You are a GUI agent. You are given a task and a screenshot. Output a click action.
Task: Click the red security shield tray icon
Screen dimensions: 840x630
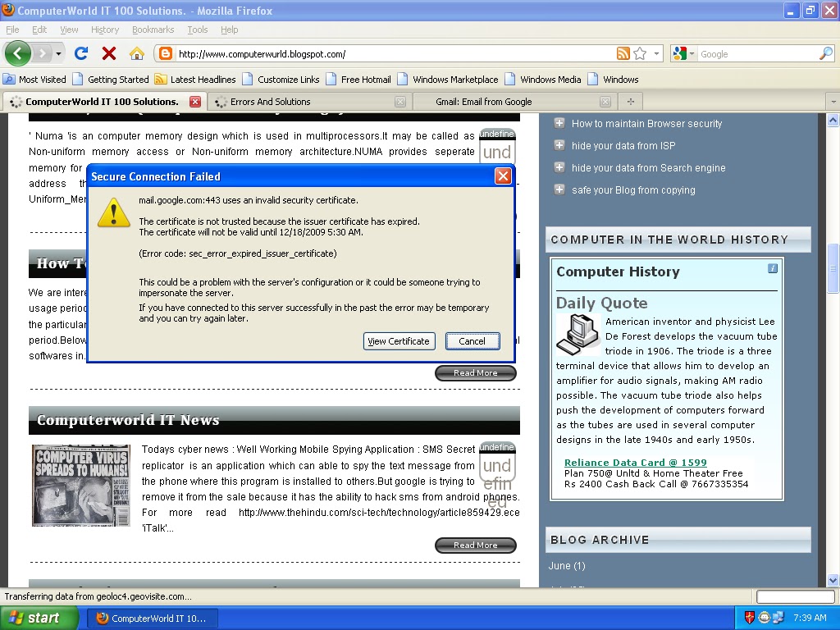(750, 618)
